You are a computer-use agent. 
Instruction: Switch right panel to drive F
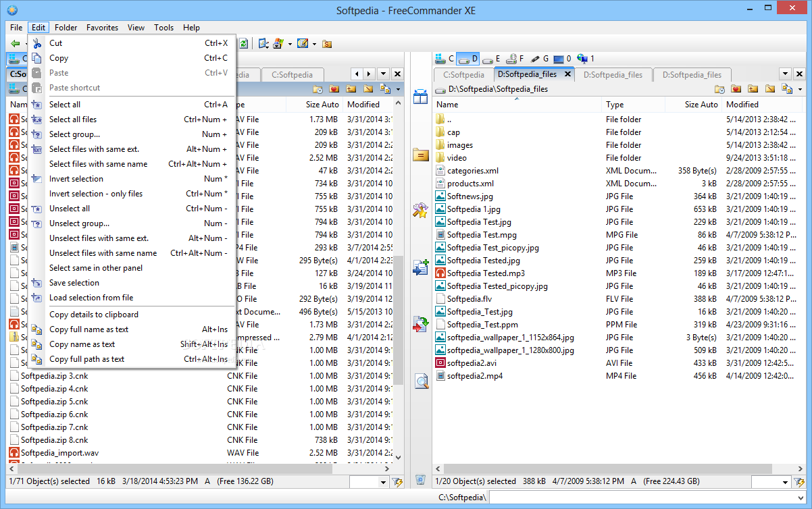(515, 59)
